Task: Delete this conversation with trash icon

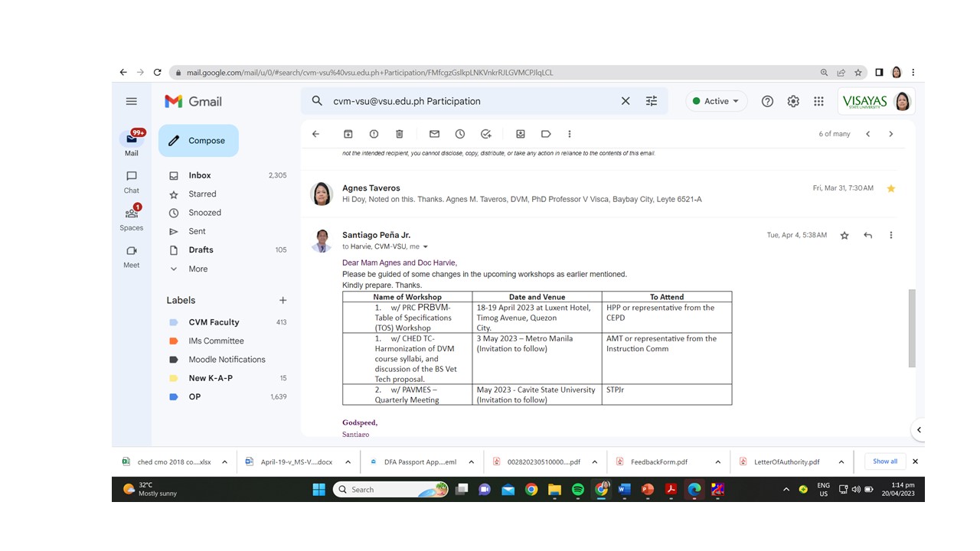Action: point(399,134)
